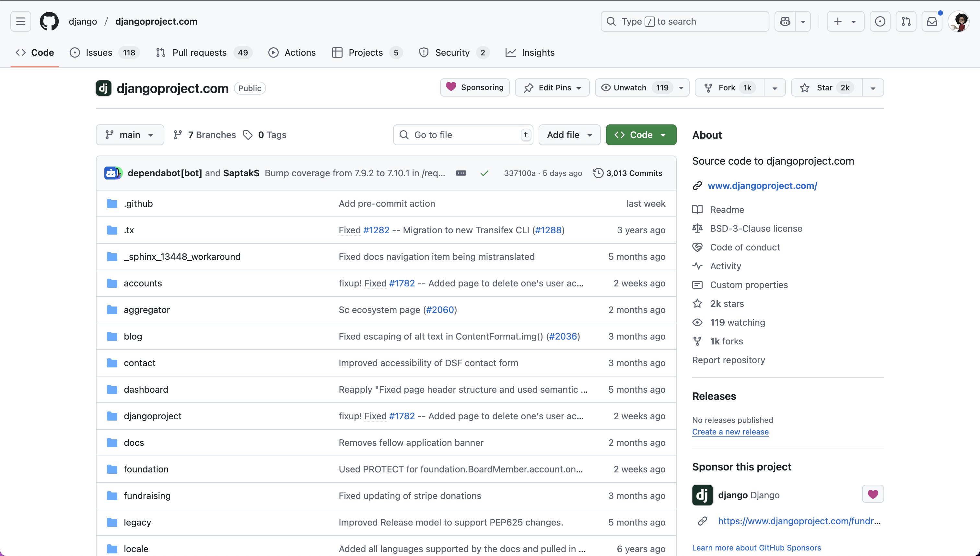Viewport: 980px width, 556px height.
Task: Open Custom properties link
Action: tap(749, 285)
